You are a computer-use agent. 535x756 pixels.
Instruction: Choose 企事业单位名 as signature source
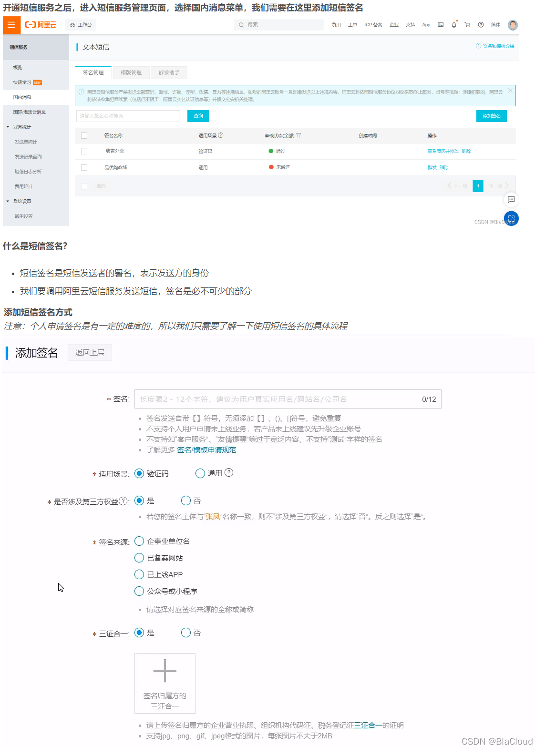point(139,541)
